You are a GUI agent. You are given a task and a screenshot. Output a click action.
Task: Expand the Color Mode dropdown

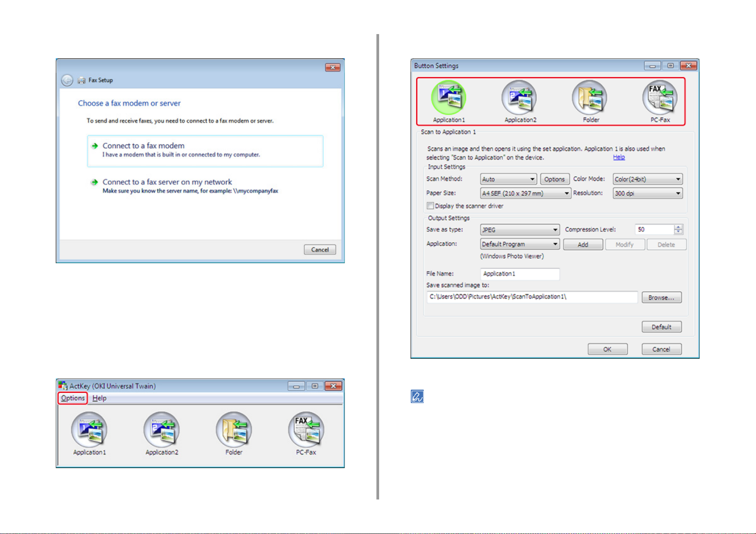[x=647, y=179]
